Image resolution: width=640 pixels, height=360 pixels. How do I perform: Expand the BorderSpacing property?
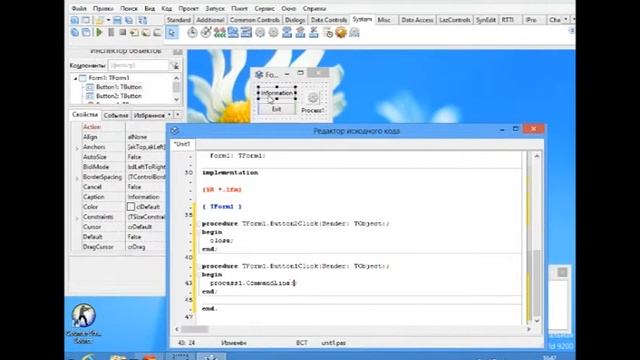[77, 178]
